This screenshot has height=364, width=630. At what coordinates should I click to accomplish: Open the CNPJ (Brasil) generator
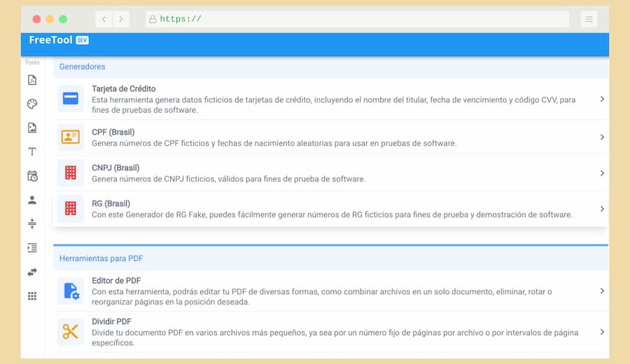[x=115, y=168]
